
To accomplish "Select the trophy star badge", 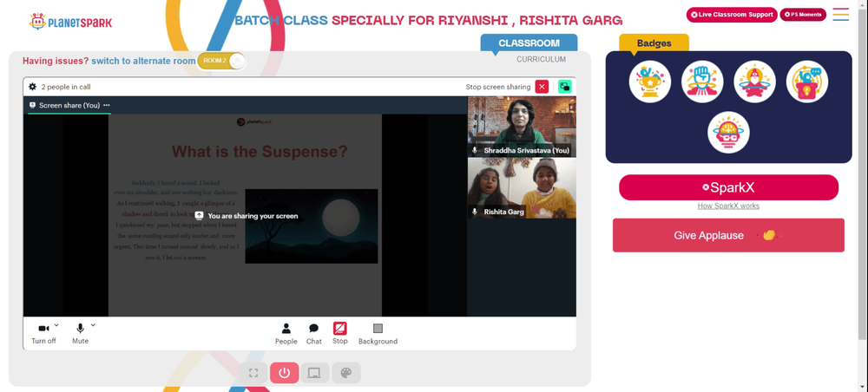I will point(650,82).
